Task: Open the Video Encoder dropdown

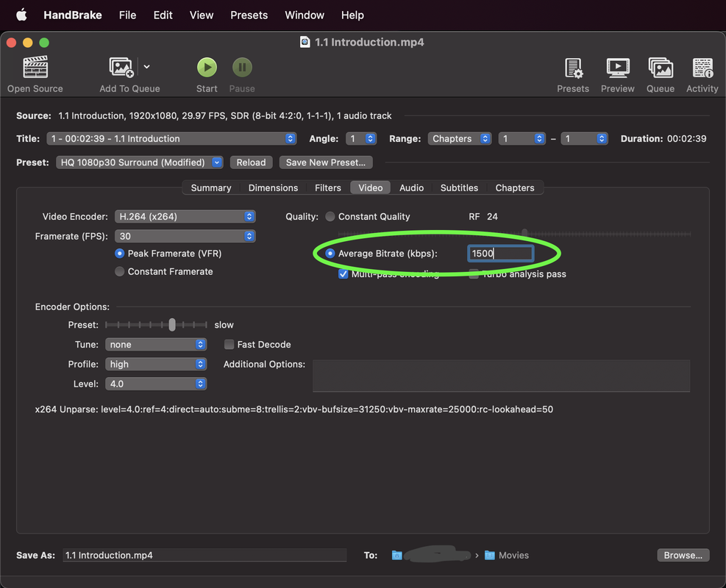Action: [x=185, y=217]
